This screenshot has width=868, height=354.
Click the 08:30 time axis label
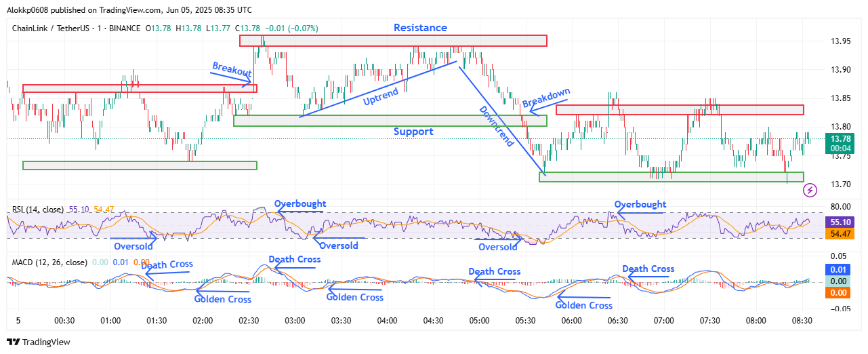click(802, 320)
